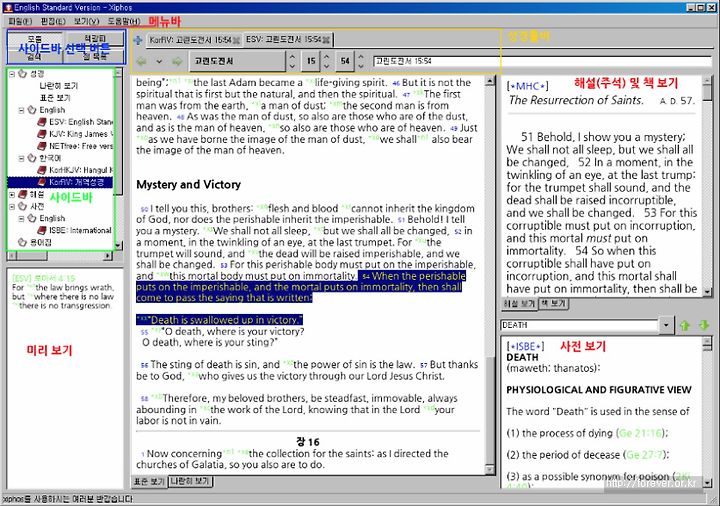Click the 용어집 folder icon
Viewport: 720px width, 506px height.
coord(22,242)
